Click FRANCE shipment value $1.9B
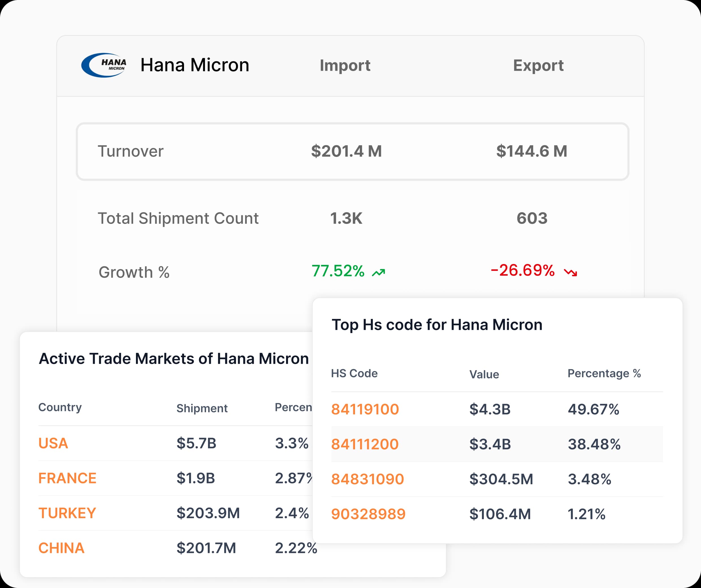Viewport: 701px width, 588px height. [x=196, y=478]
